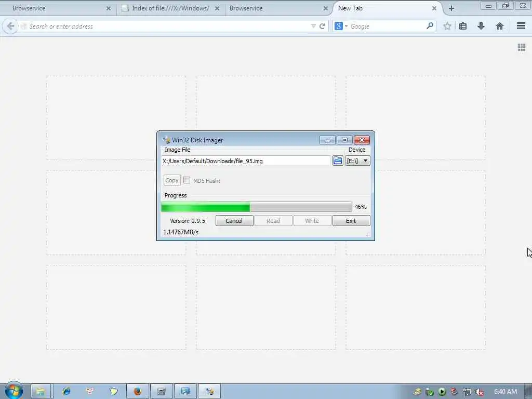Viewport: 532px width, 399px height.
Task: Click the Copy button in Disk Imager
Action: (172, 180)
